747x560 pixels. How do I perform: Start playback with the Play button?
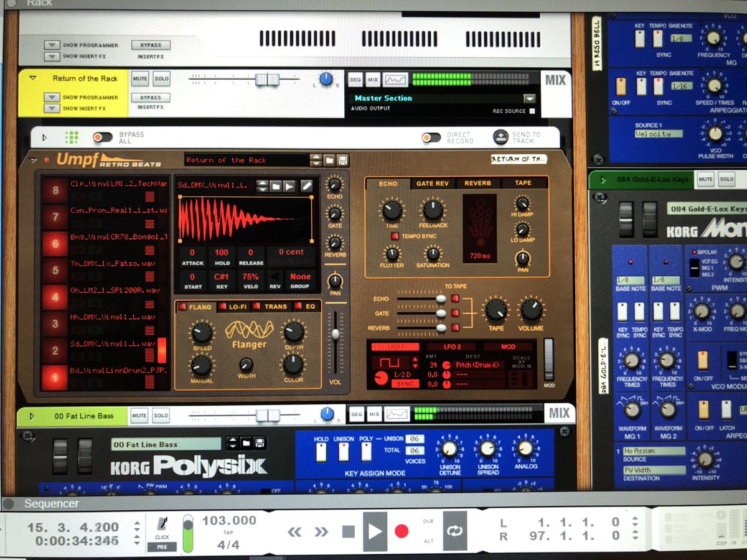click(375, 531)
